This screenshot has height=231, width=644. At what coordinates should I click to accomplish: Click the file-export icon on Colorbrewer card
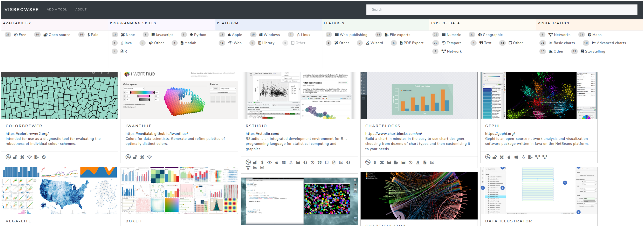36,157
